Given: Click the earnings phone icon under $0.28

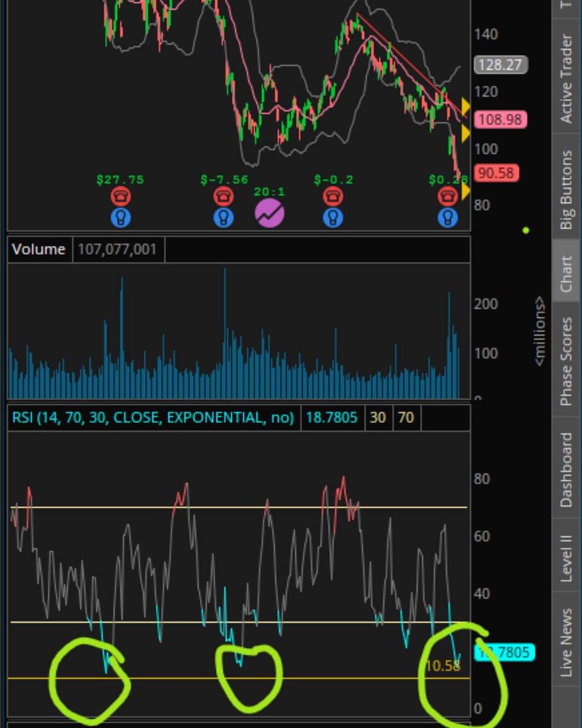Looking at the screenshot, I should pyautogui.click(x=447, y=196).
